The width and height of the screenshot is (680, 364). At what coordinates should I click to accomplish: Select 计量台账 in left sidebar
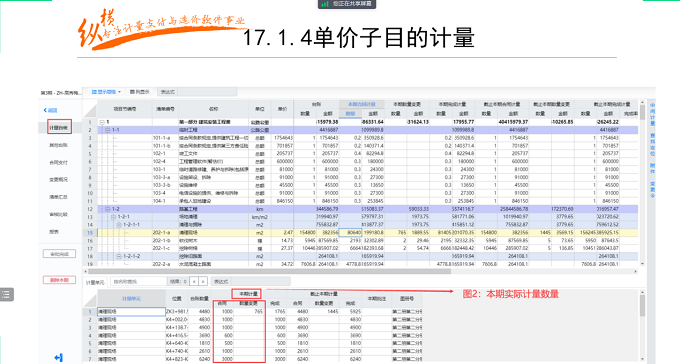(59, 128)
